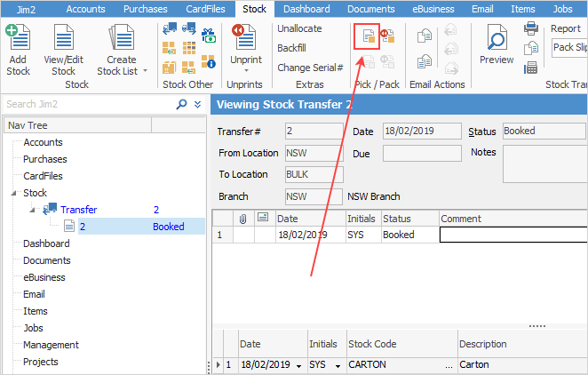Open Purchases in the Nav Tree
This screenshot has width=588, height=375.
point(45,159)
